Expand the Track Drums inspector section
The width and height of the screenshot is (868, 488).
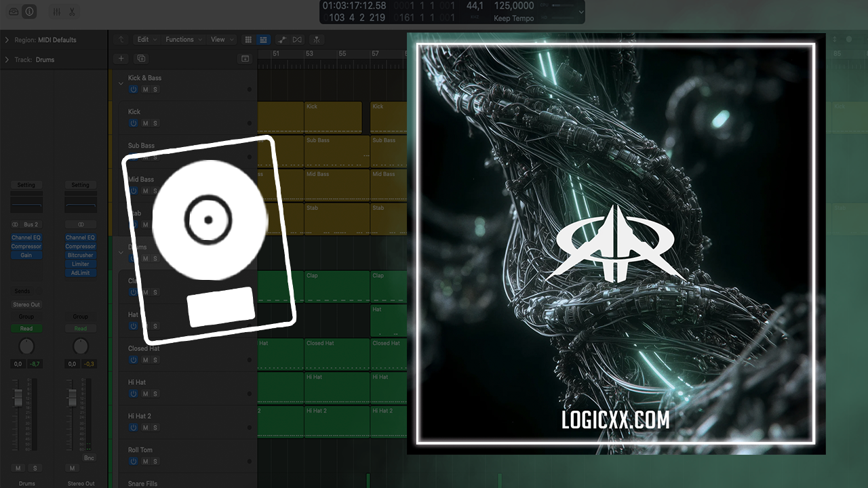pyautogui.click(x=7, y=60)
